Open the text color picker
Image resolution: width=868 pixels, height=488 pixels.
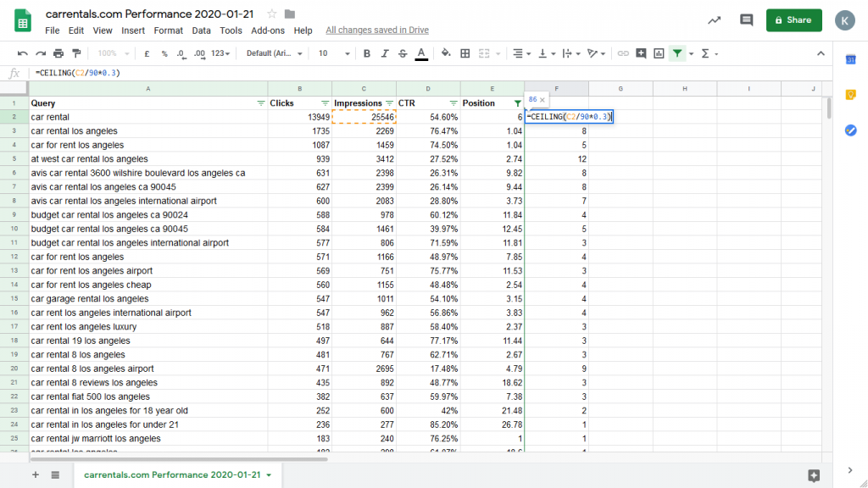[x=421, y=53]
